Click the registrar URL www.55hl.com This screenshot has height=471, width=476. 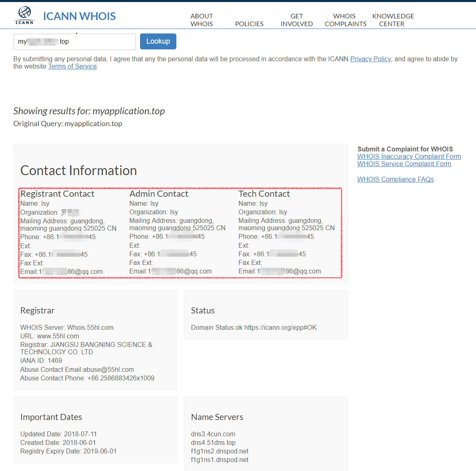pyautogui.click(x=58, y=336)
